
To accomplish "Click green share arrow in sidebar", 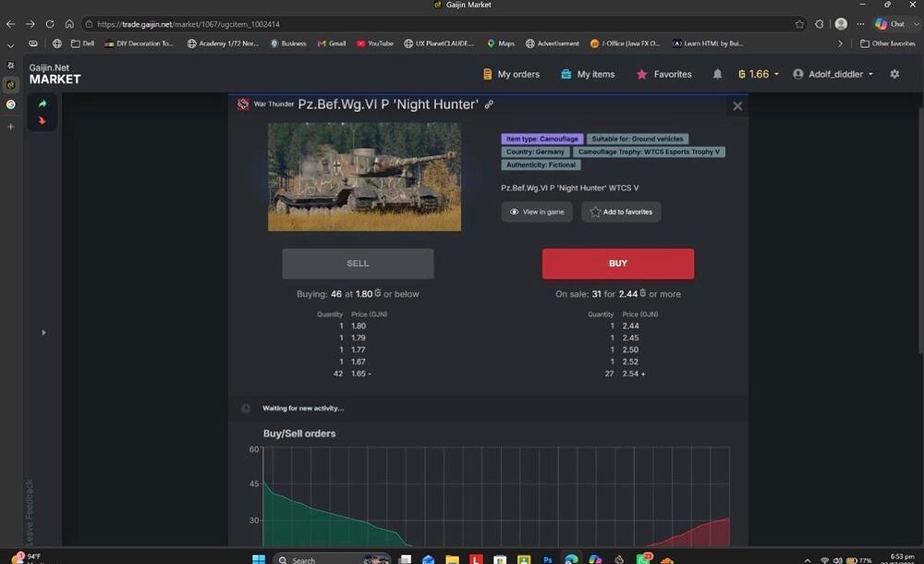I will (x=43, y=104).
